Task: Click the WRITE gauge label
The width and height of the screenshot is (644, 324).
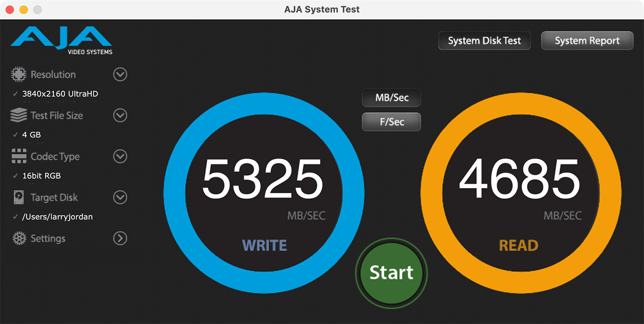Action: click(264, 245)
